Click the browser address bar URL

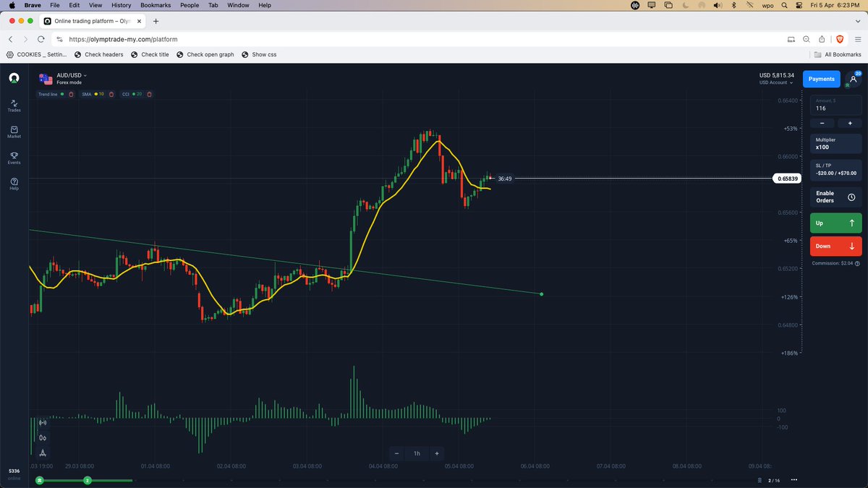click(123, 39)
